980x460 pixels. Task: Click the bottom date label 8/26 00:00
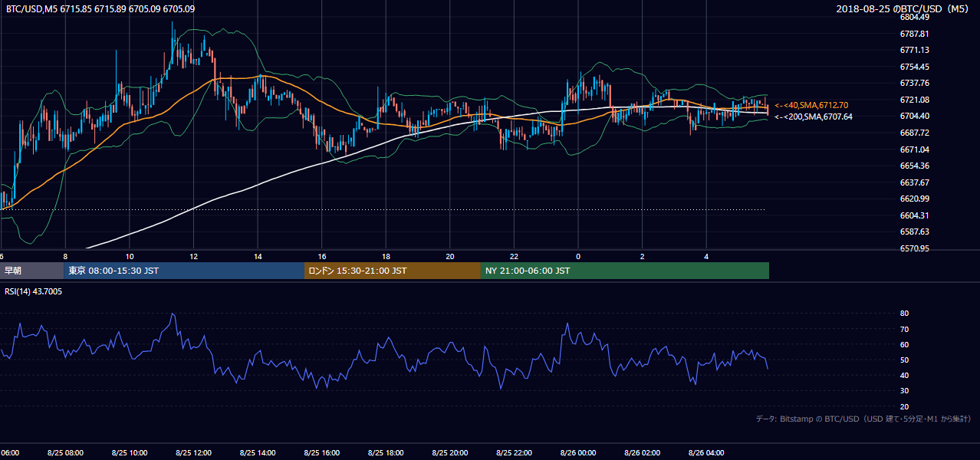(x=577, y=453)
